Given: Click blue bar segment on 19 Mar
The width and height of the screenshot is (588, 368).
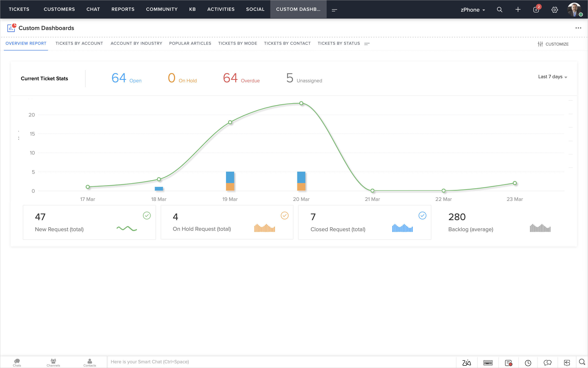Looking at the screenshot, I should (x=230, y=177).
